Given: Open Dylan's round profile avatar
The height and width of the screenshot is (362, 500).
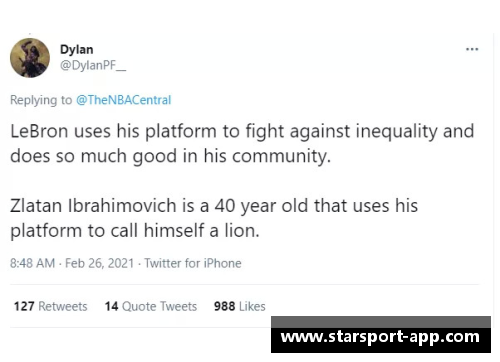Looking at the screenshot, I should [30, 58].
